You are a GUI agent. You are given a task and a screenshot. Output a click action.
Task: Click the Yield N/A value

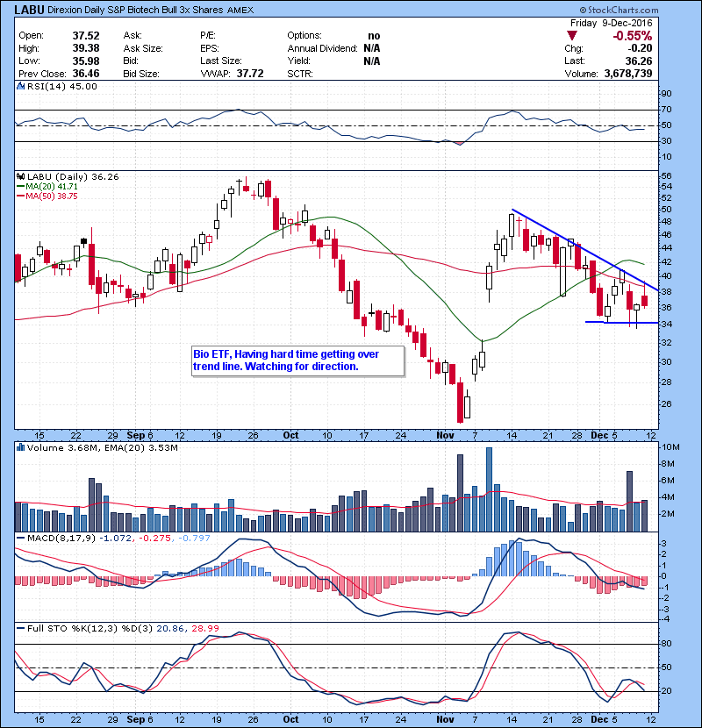coord(372,61)
